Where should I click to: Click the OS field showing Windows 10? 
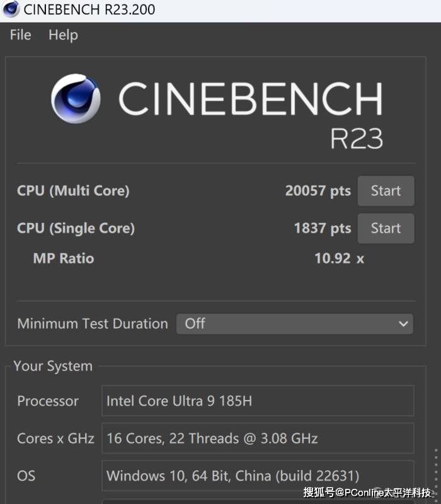(x=258, y=476)
